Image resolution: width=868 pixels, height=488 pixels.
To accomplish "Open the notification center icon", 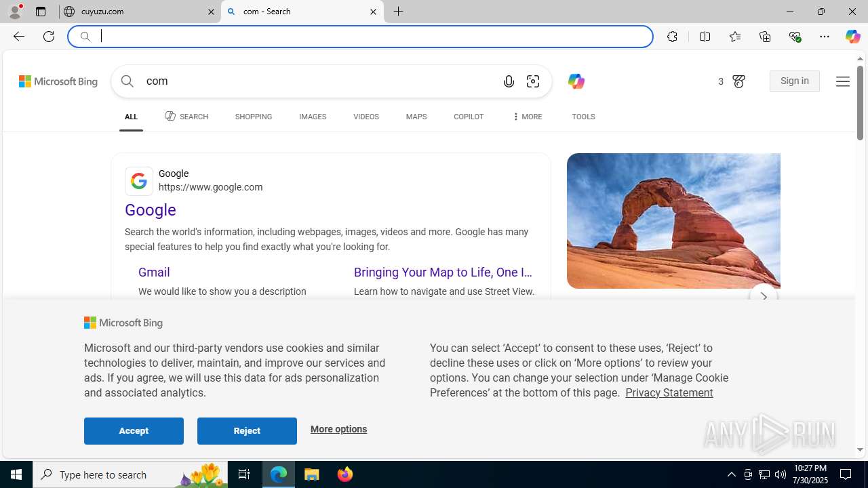I will point(846,474).
